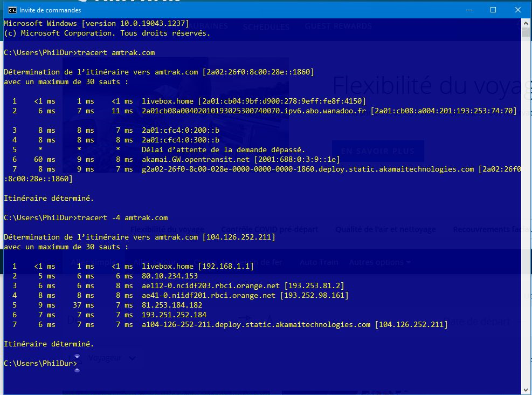Maximize the Invite de commandes window

coord(493,10)
